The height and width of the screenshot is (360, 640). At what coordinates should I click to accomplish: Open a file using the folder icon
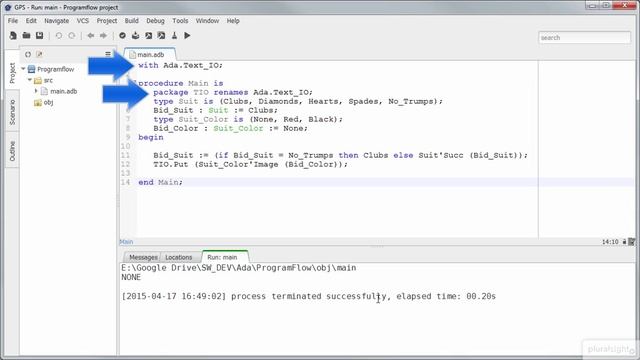[x=26, y=36]
